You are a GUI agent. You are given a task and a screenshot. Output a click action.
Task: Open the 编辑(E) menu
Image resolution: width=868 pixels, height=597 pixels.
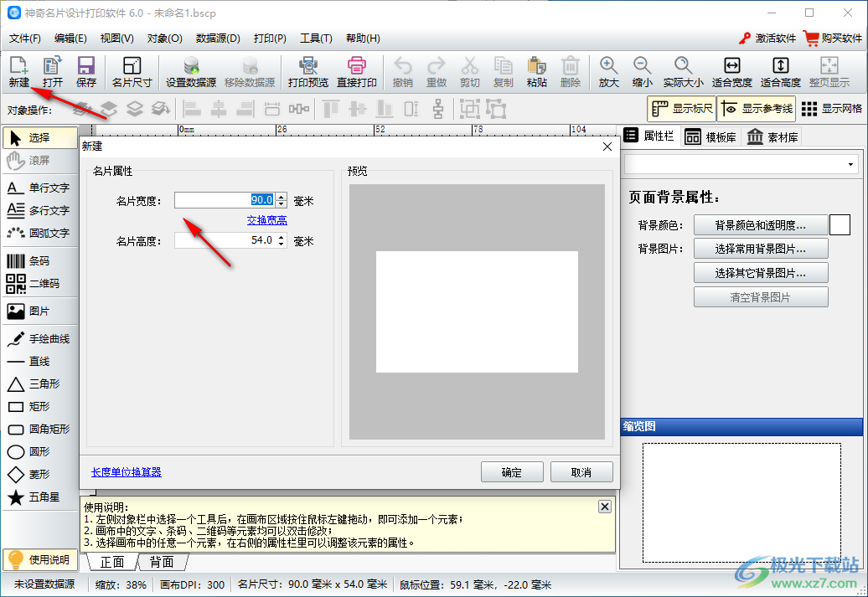click(x=70, y=39)
